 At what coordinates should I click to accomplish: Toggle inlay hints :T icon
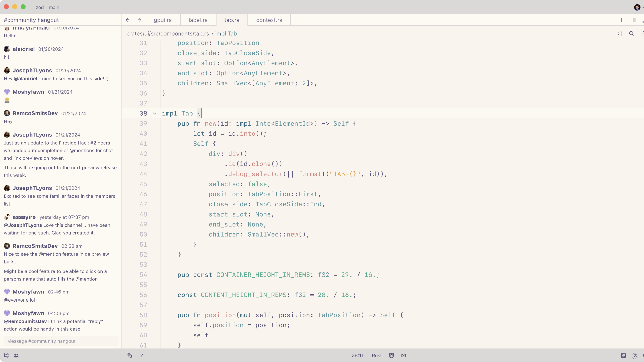tap(620, 33)
